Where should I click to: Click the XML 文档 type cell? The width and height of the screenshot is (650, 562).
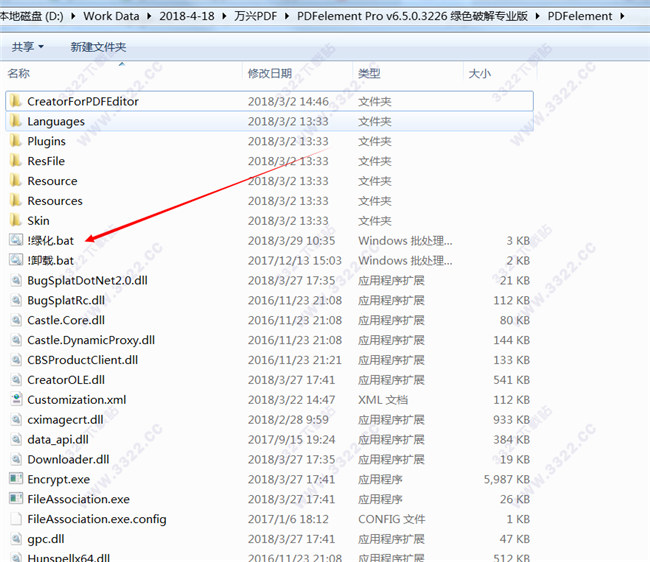[383, 400]
